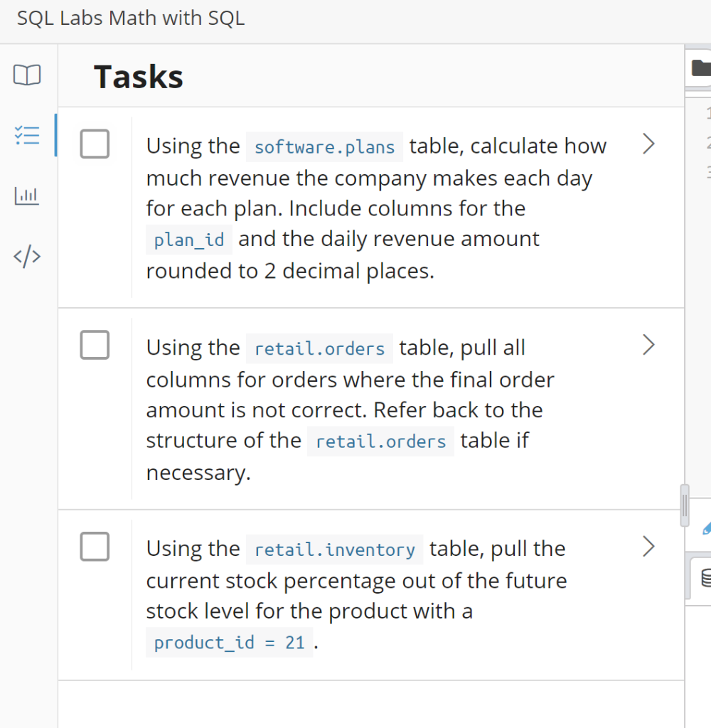This screenshot has width=711, height=728.
Task: Click the checklist icon with active blue highlight
Action: click(x=27, y=134)
